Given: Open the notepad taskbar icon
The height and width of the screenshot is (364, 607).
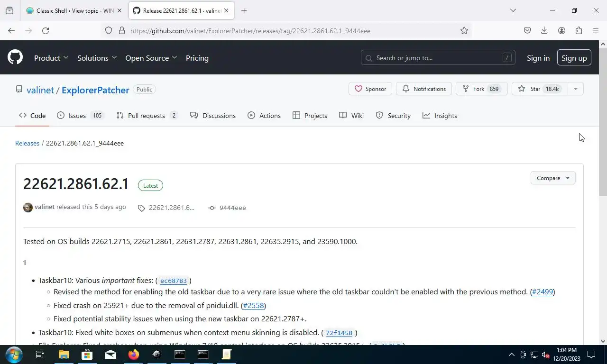Looking at the screenshot, I should click(x=227, y=354).
